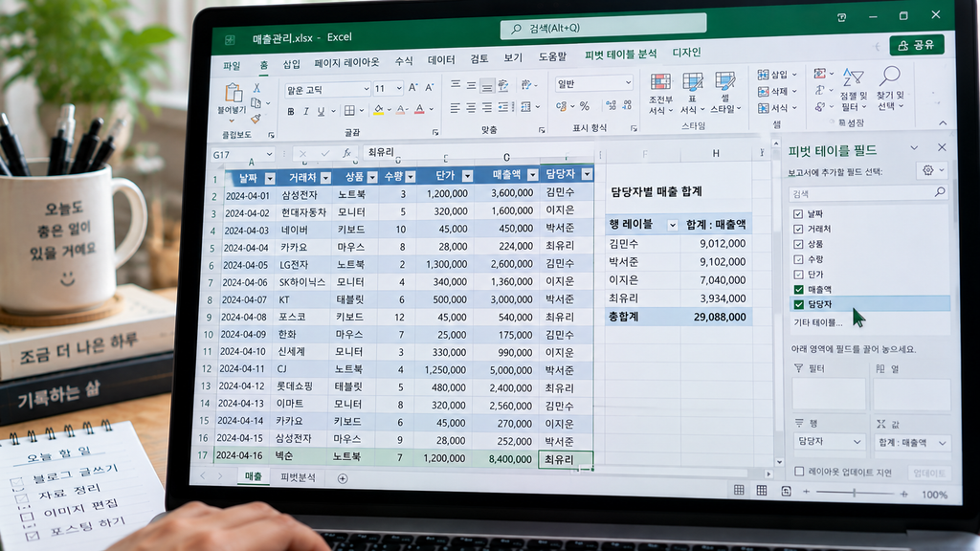Click the 공유 share button
Image resolution: width=980 pixels, height=551 pixels.
click(916, 45)
